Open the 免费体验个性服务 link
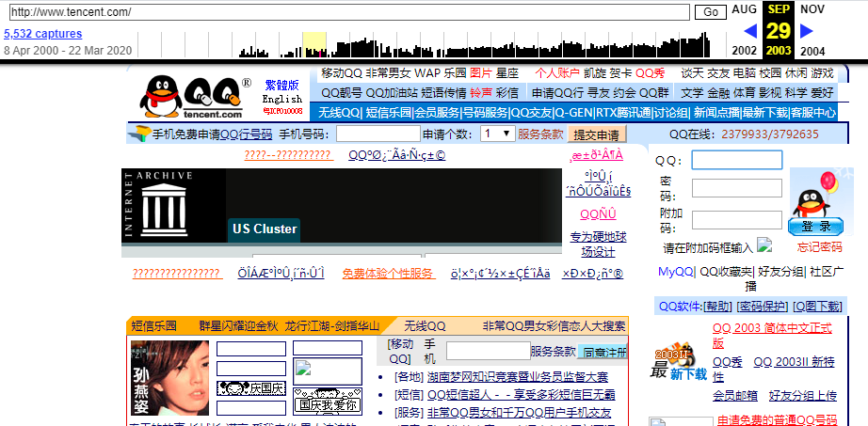Viewport: 868px width, 426px height. [389, 274]
